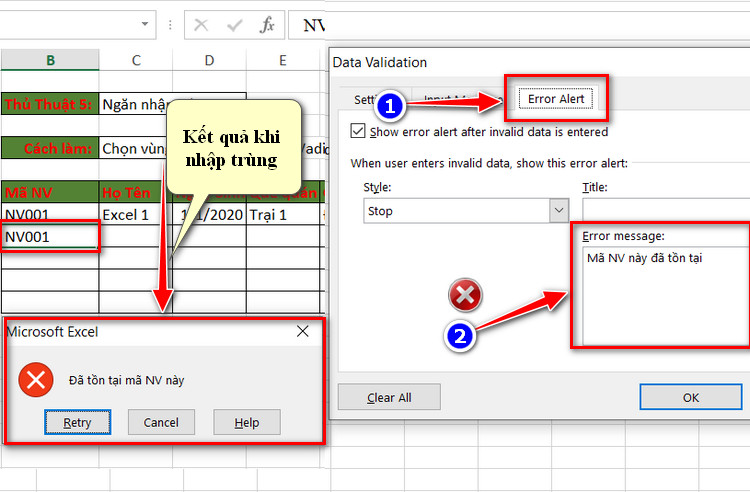Select the Excel 1 cell
The width and height of the screenshot is (750, 492).
coord(135,214)
